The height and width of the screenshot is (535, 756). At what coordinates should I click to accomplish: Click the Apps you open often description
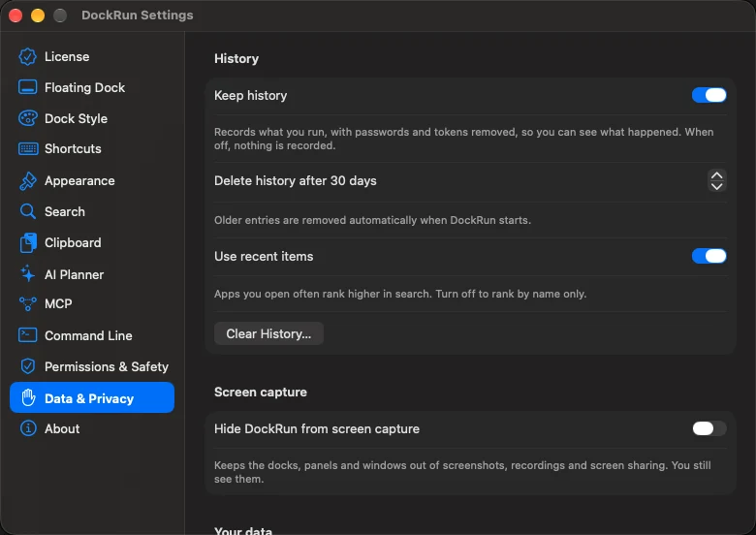pyautogui.click(x=400, y=294)
